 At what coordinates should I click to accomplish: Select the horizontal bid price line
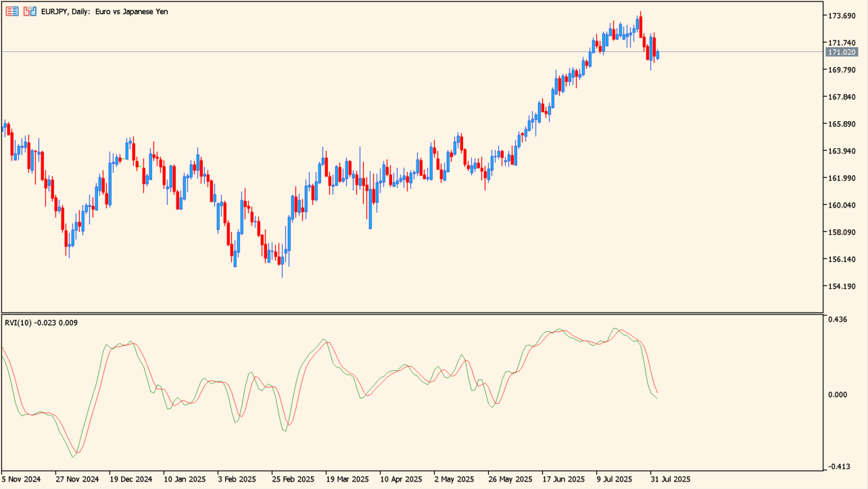click(x=406, y=51)
